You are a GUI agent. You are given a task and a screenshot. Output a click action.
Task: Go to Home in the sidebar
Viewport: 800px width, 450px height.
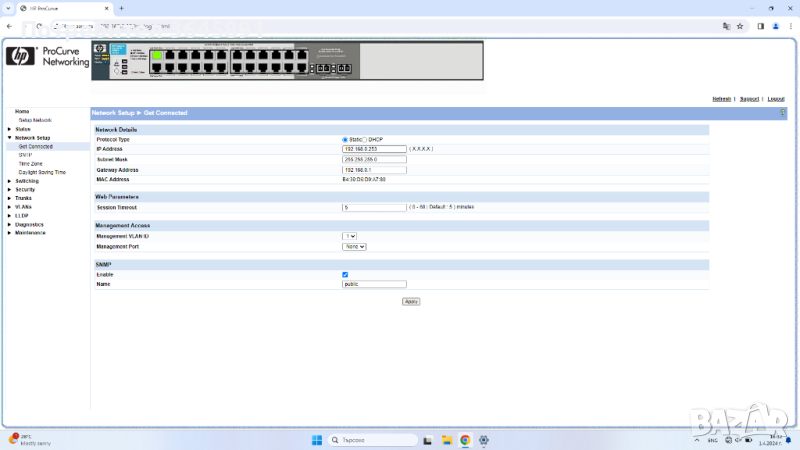pos(22,111)
